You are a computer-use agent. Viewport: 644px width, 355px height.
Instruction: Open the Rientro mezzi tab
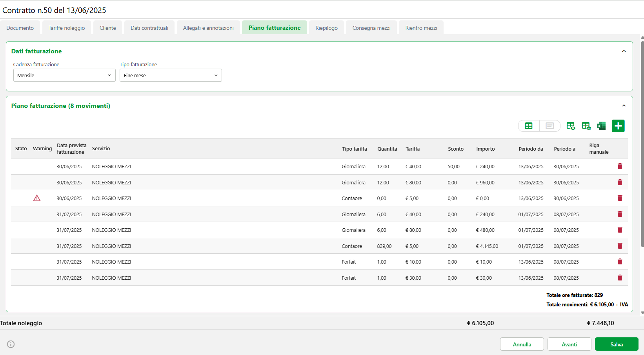tap(421, 28)
